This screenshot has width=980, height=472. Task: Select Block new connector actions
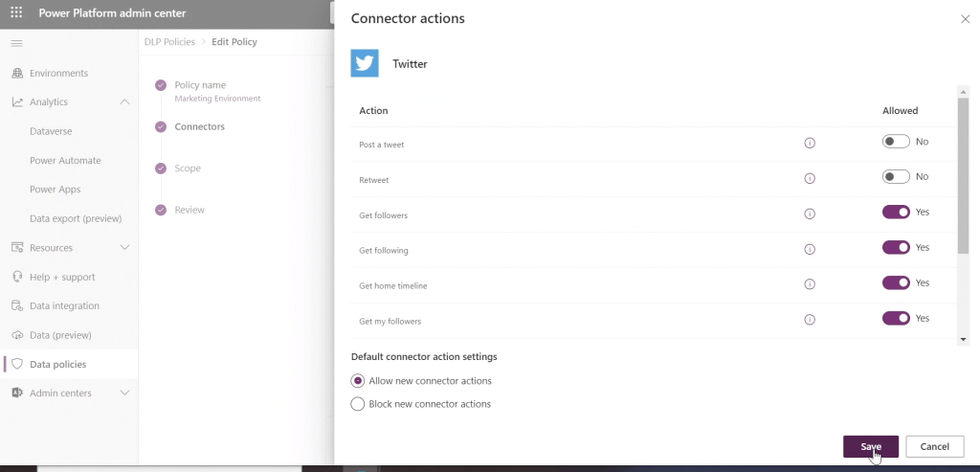click(358, 404)
